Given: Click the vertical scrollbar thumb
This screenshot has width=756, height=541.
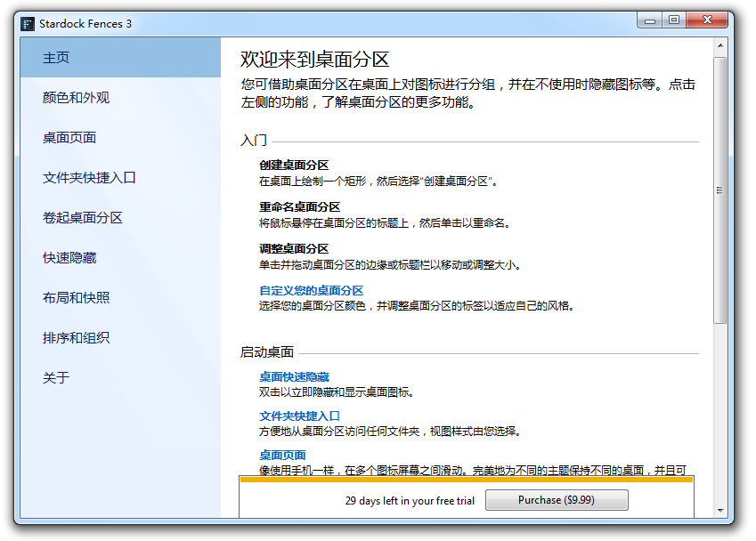Looking at the screenshot, I should pyautogui.click(x=719, y=190).
